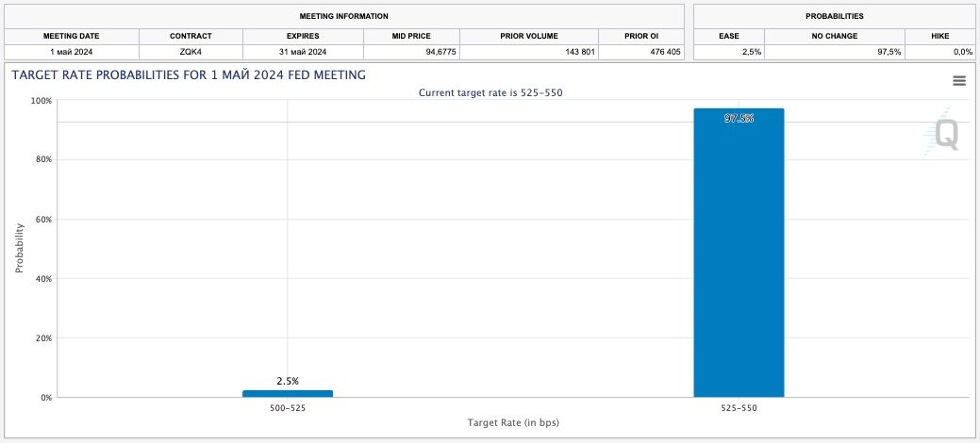Screen dimensions: 980x443
Task: Click the EASE probability column header
Action: (729, 36)
